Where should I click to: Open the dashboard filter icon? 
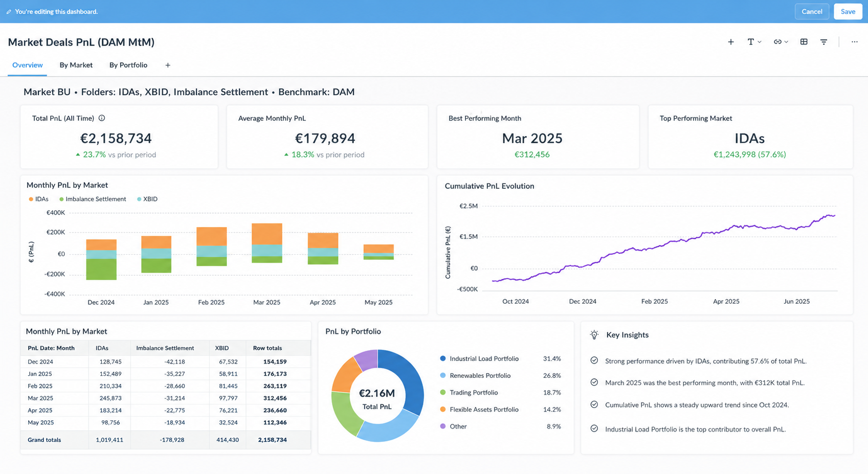coord(824,42)
